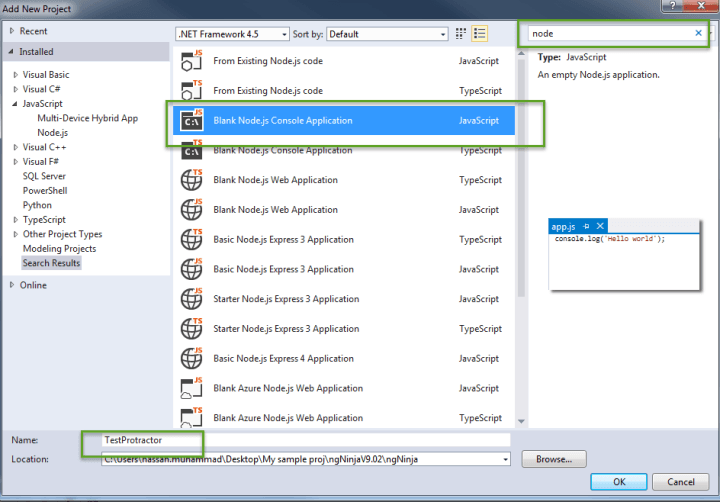Expand the Other Project Types node

click(x=16, y=234)
